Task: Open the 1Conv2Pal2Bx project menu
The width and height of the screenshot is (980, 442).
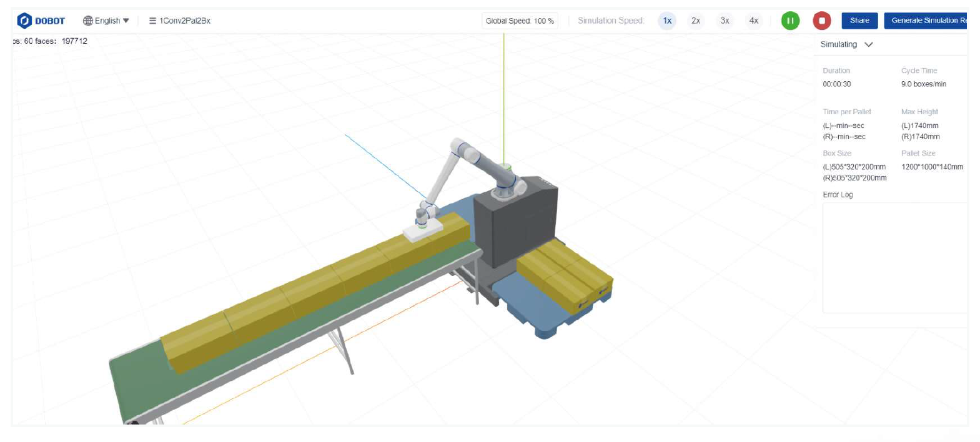Action: [x=179, y=21]
